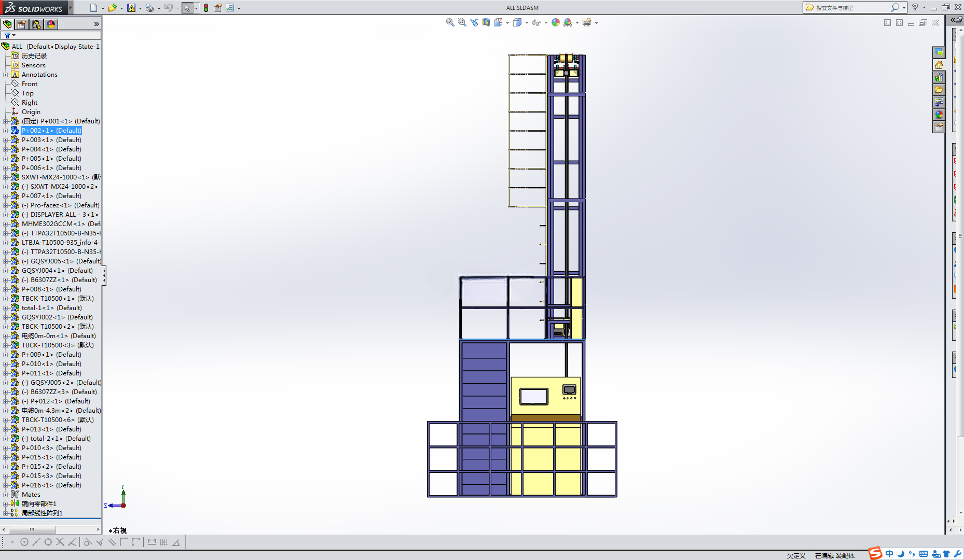Toggle the Section View icon
Screen dimensions: 964x560
click(x=486, y=22)
